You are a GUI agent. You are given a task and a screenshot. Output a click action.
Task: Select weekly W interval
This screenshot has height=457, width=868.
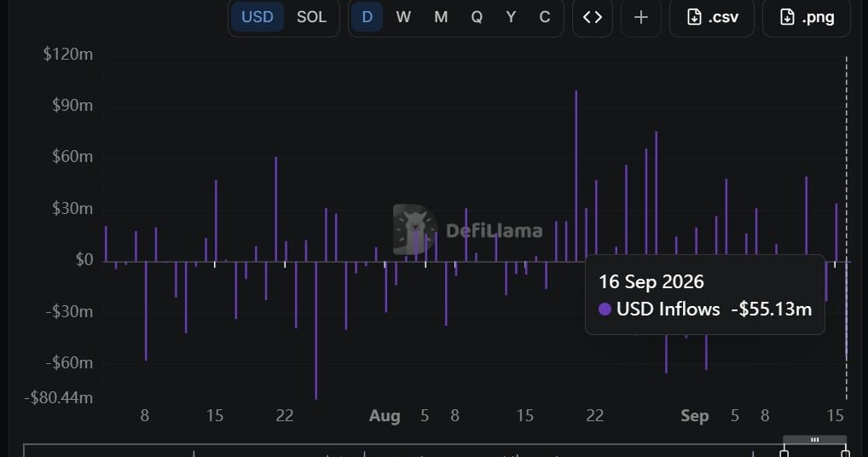[403, 16]
